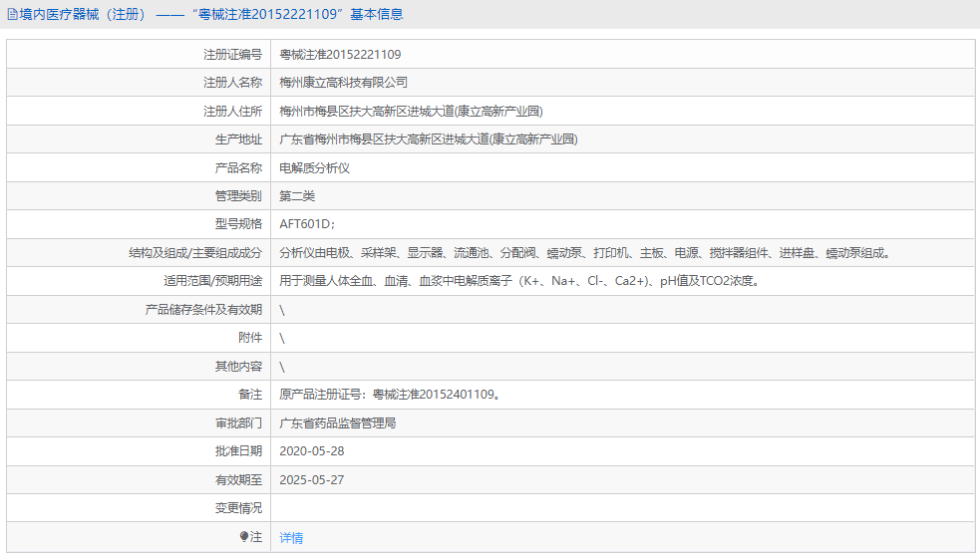Click remark text 原产品注册证号：粤械注准20152401109
The image size is (980, 558).
[x=390, y=395]
